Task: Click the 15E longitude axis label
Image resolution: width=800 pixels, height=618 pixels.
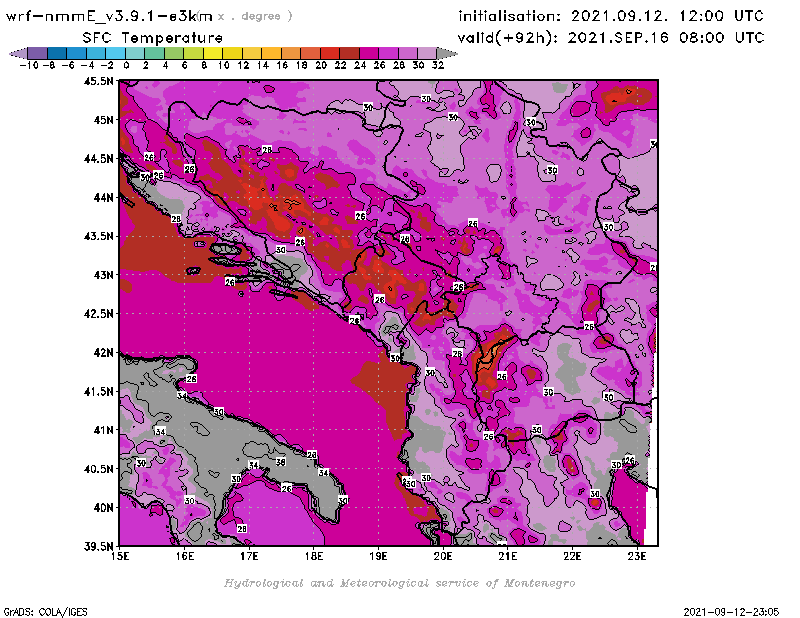Action: point(121,556)
